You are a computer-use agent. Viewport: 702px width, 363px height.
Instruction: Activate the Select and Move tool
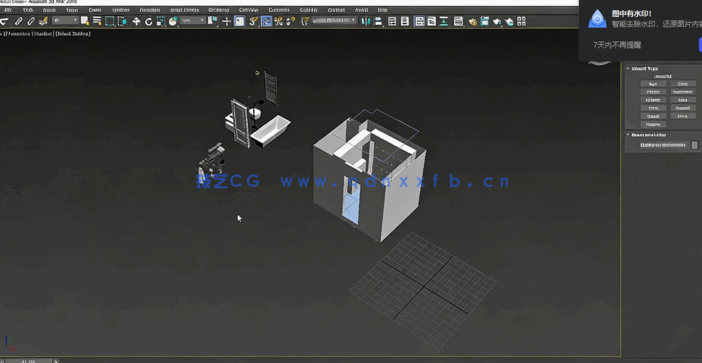(x=137, y=21)
